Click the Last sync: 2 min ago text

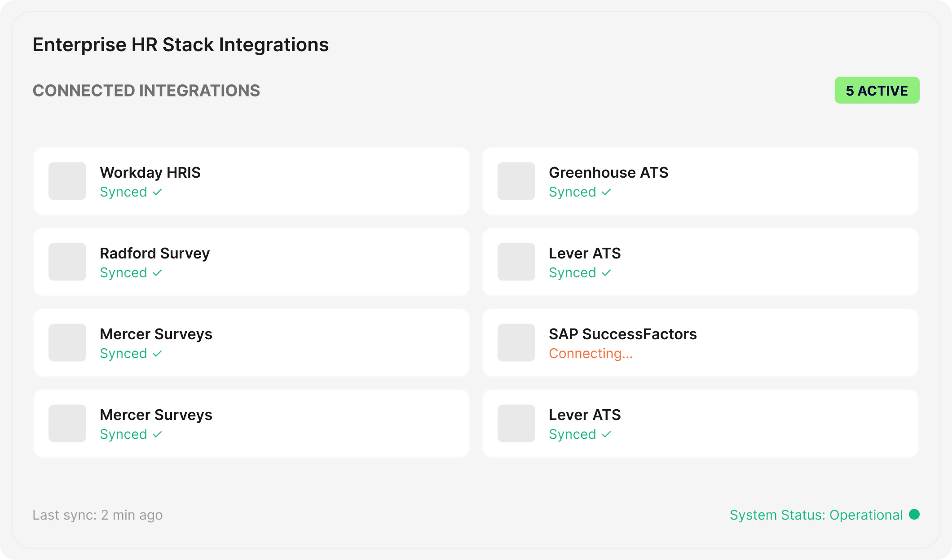click(97, 515)
